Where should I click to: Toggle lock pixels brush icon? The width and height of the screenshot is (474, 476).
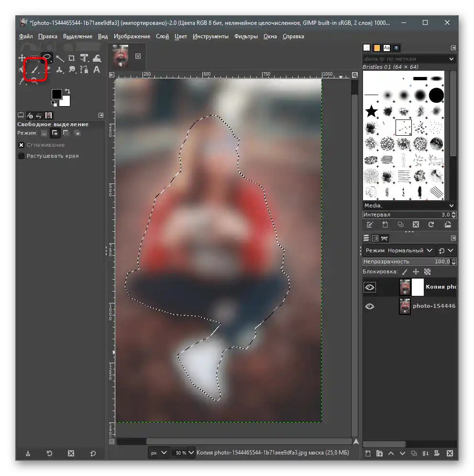405,272
